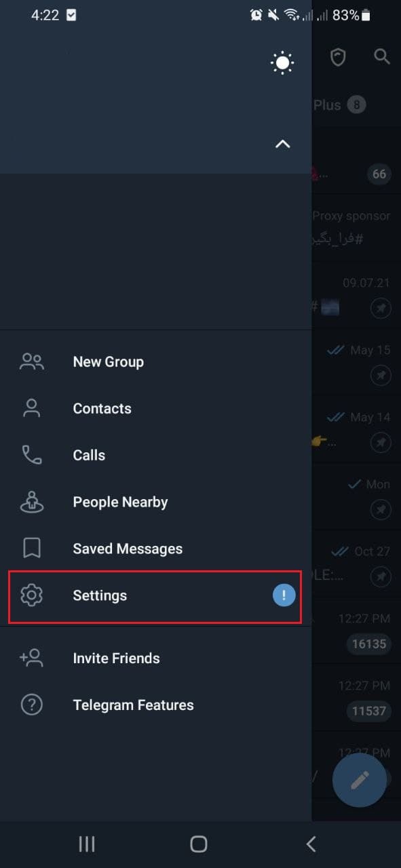Image resolution: width=401 pixels, height=868 pixels.
Task: Toggle day/night theme with sun icon
Action: pyautogui.click(x=282, y=63)
